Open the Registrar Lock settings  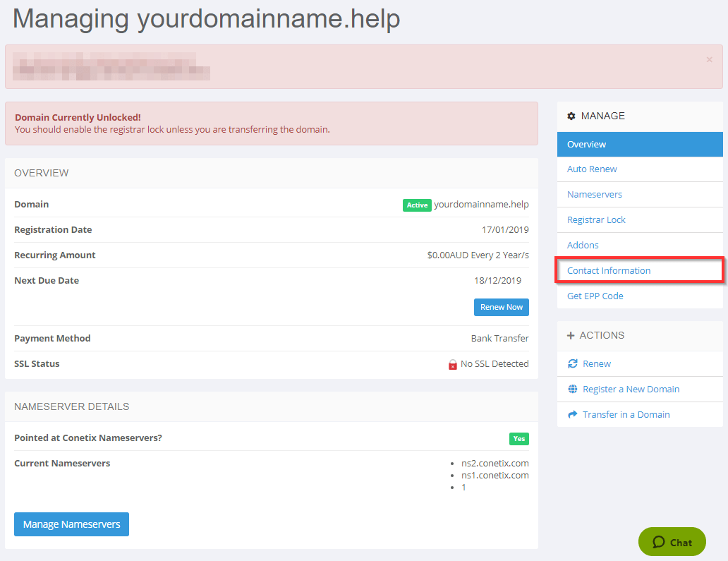coord(596,220)
